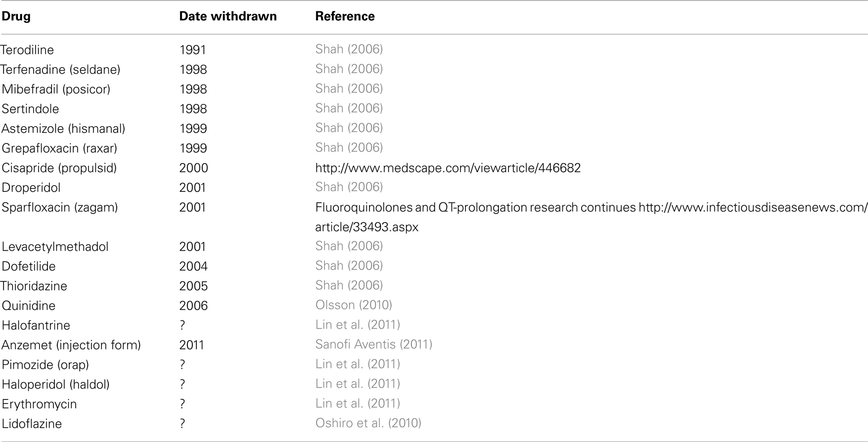Open Lin et al. (2011) for Pimozide

358,364
